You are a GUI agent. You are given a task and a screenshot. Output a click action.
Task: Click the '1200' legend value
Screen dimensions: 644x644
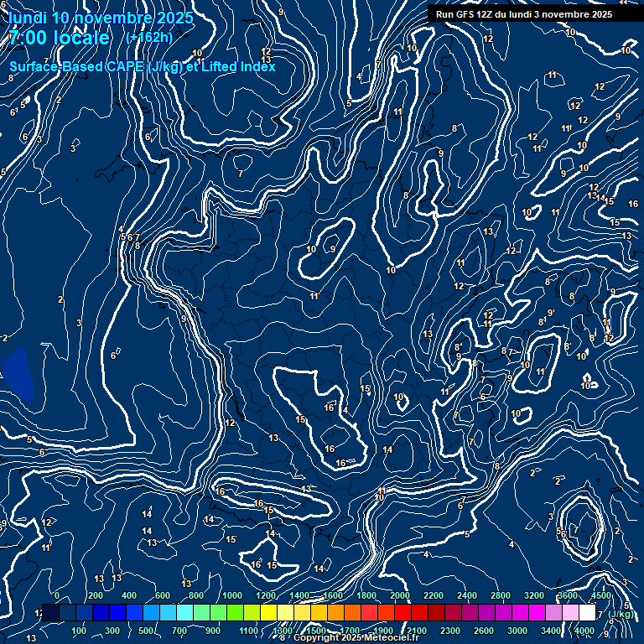tap(266, 595)
